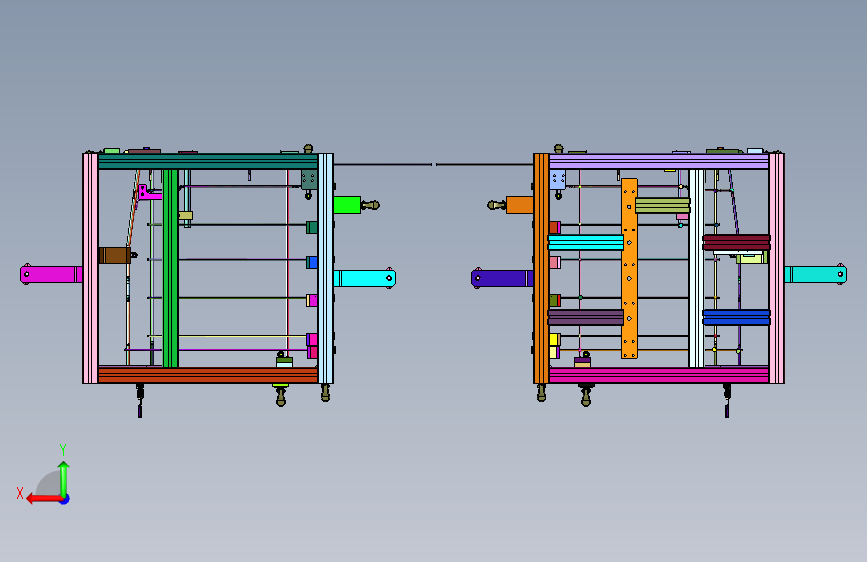Select the small yellow block on right frame

[554, 339]
